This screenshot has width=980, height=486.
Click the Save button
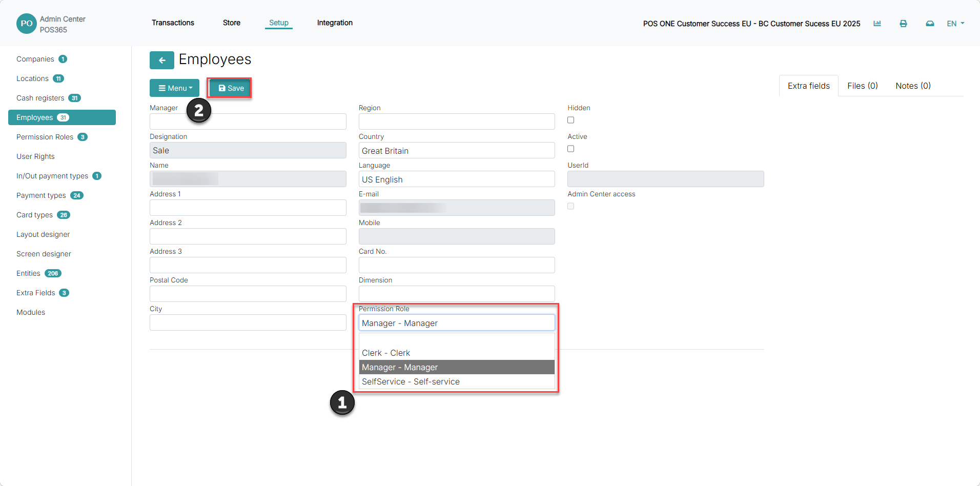(x=230, y=88)
